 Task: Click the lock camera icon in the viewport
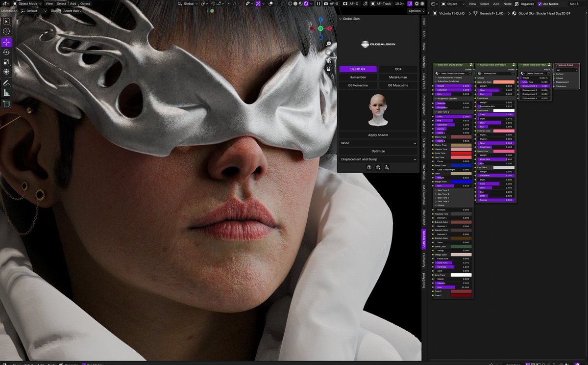329,69
